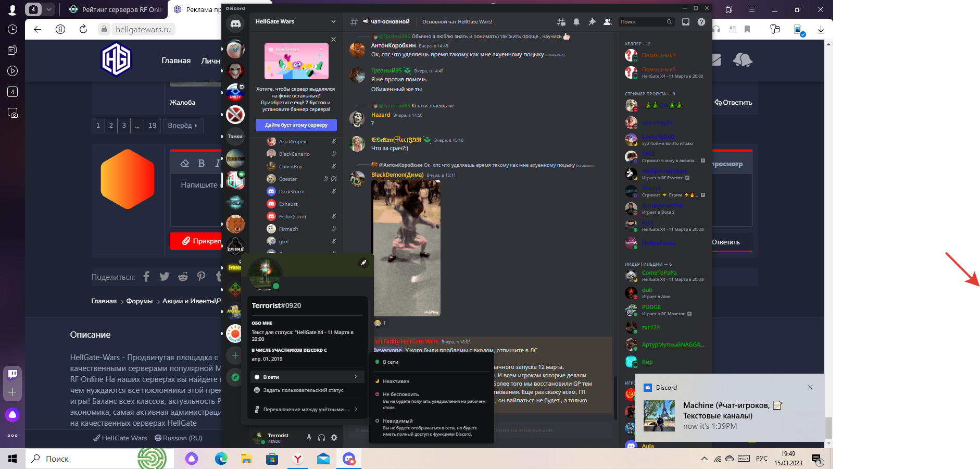Add a server with green plus icon
The width and height of the screenshot is (980, 469).
click(235, 355)
